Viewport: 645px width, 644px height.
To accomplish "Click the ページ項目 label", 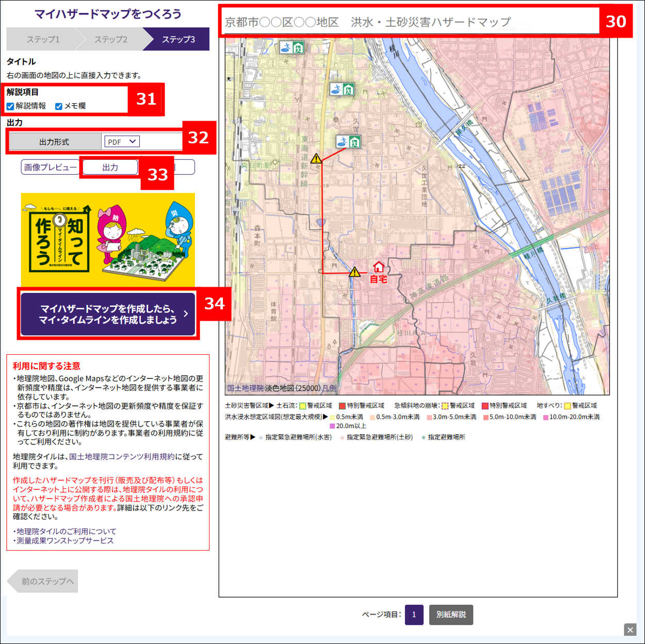I will click(381, 614).
